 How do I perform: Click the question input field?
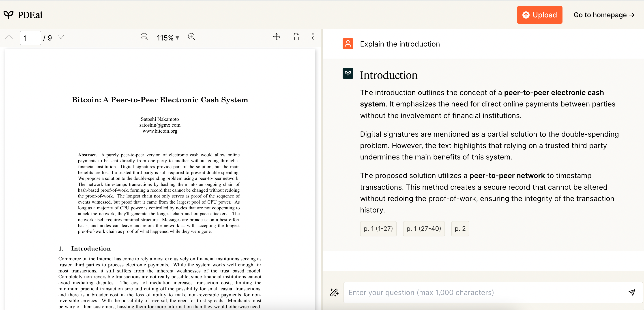coord(475,292)
